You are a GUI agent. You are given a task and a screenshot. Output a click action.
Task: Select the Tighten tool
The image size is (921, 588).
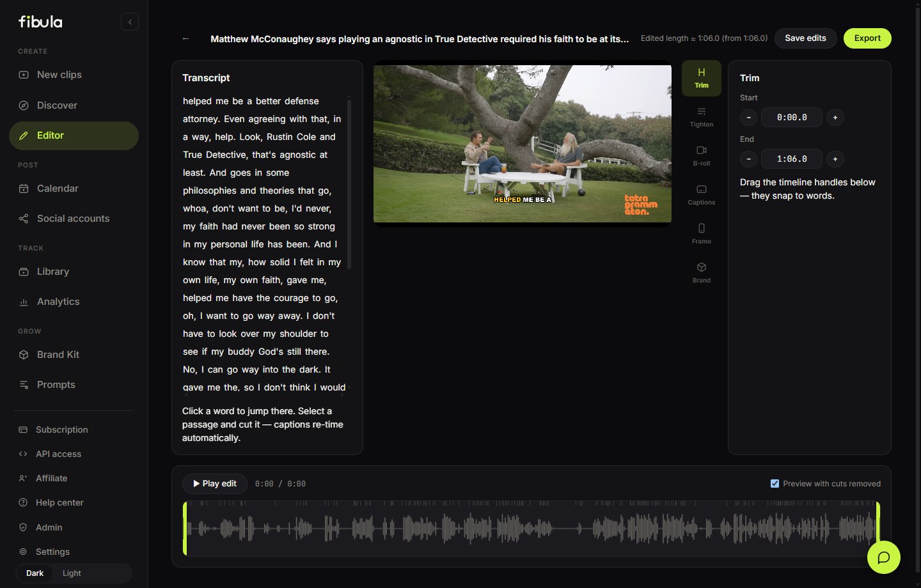[x=702, y=117]
